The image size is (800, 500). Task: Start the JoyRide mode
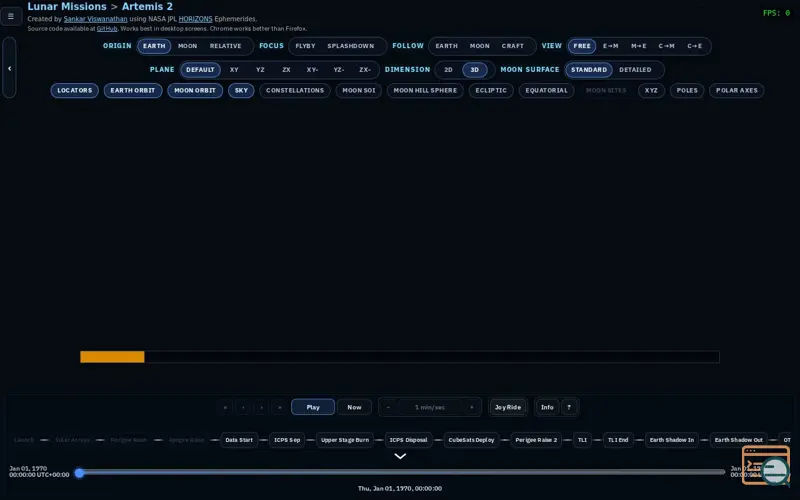pos(508,407)
